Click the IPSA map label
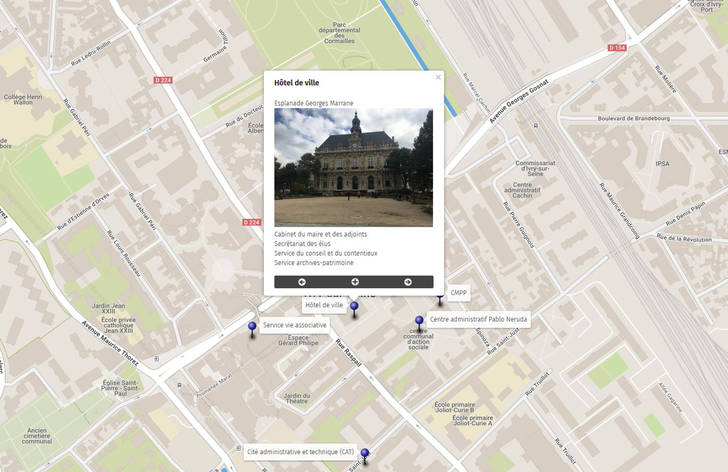 [x=663, y=163]
